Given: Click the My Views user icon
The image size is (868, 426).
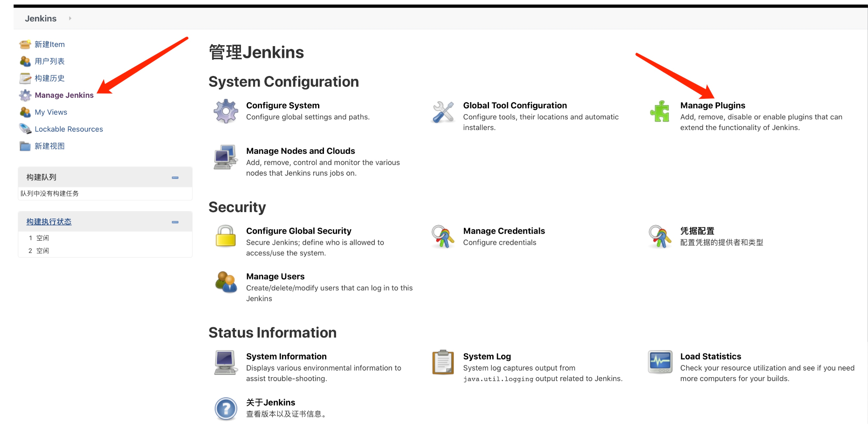Looking at the screenshot, I should [25, 112].
